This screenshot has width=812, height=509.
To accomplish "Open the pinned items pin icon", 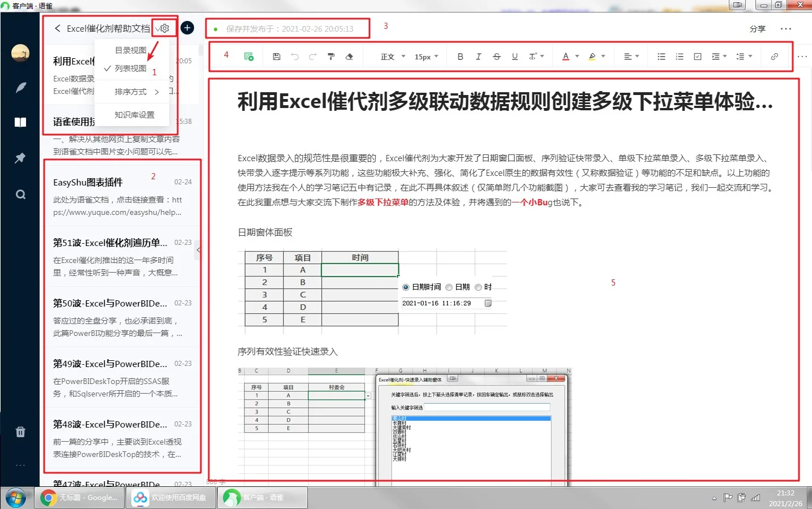I will coord(20,158).
